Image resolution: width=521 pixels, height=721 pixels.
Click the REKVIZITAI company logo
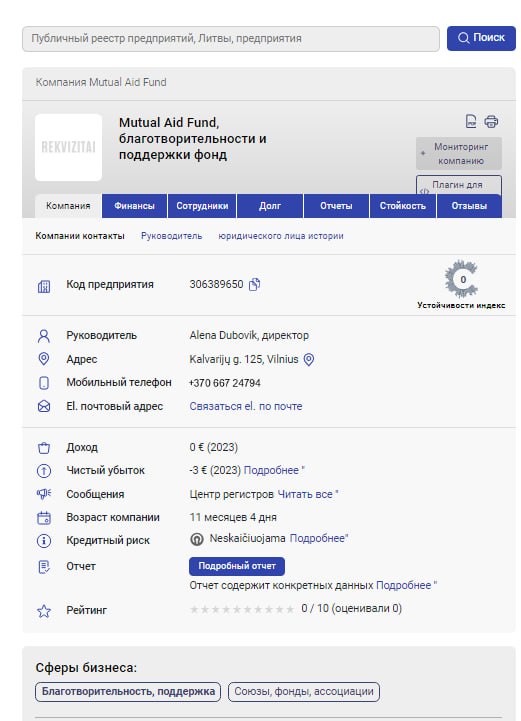tap(69, 147)
